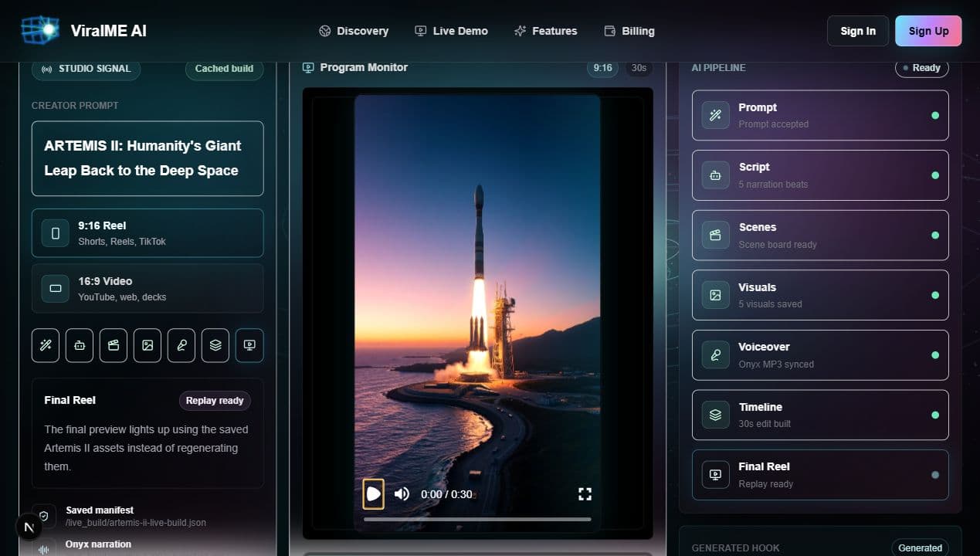Click the 16:9 Video landscape icon
The image size is (980, 556).
click(x=56, y=288)
